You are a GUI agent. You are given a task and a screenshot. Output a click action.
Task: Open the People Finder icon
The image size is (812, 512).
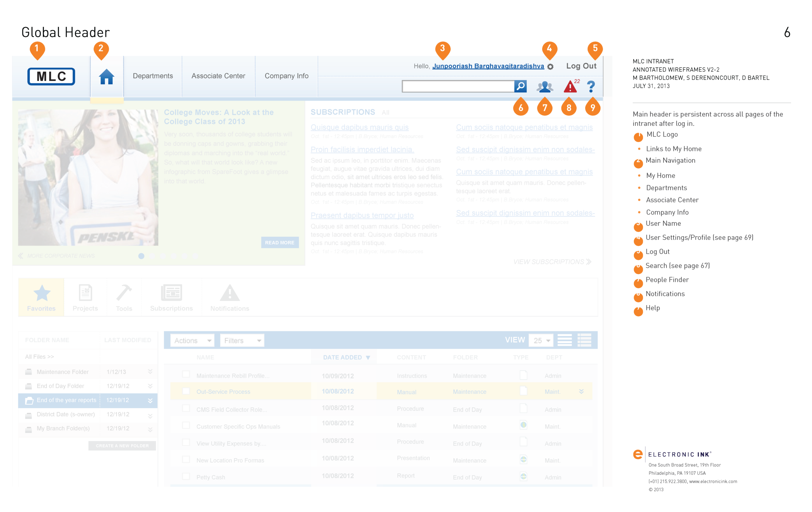click(x=545, y=87)
